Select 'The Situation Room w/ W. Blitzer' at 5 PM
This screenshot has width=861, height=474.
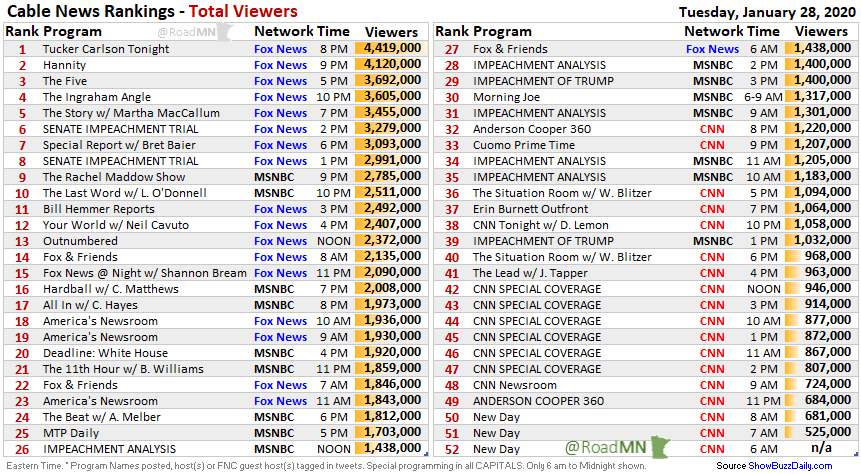(562, 193)
